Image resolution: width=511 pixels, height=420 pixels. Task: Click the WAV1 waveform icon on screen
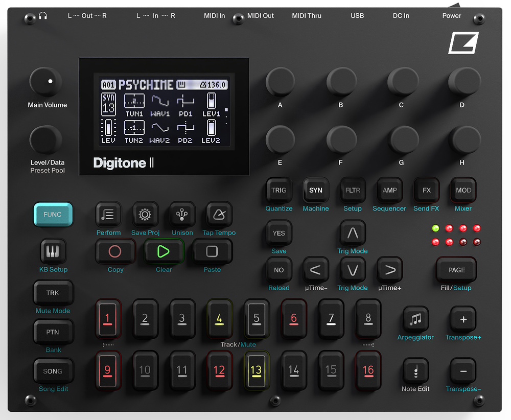pyautogui.click(x=159, y=101)
